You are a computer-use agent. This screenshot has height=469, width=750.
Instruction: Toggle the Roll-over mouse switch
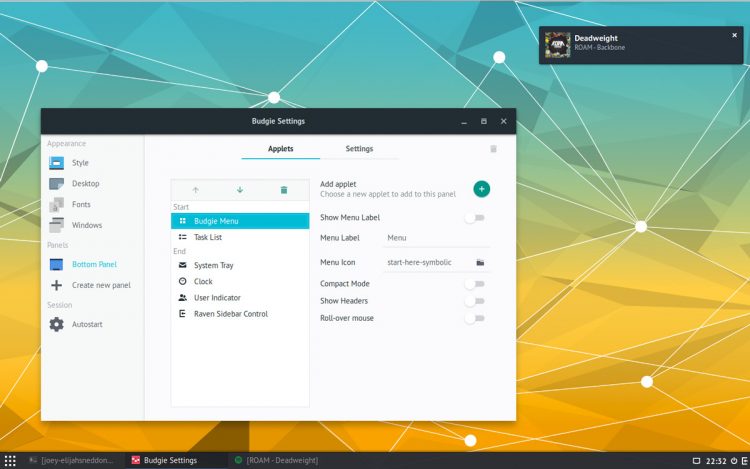[474, 318]
